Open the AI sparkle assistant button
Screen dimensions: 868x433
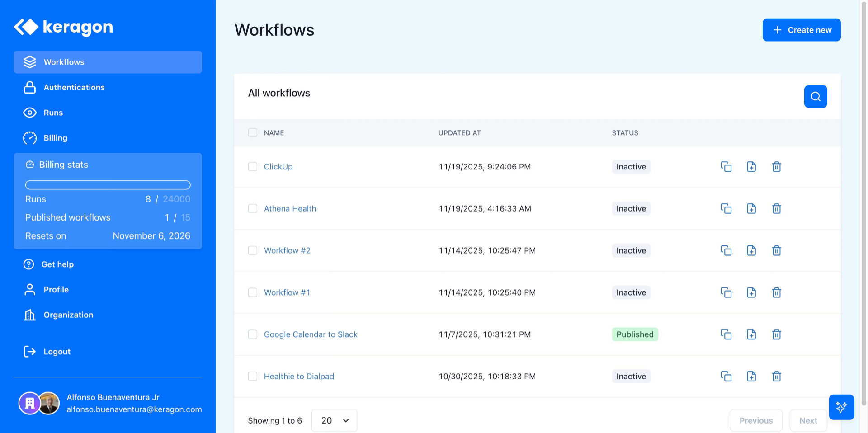tap(841, 407)
